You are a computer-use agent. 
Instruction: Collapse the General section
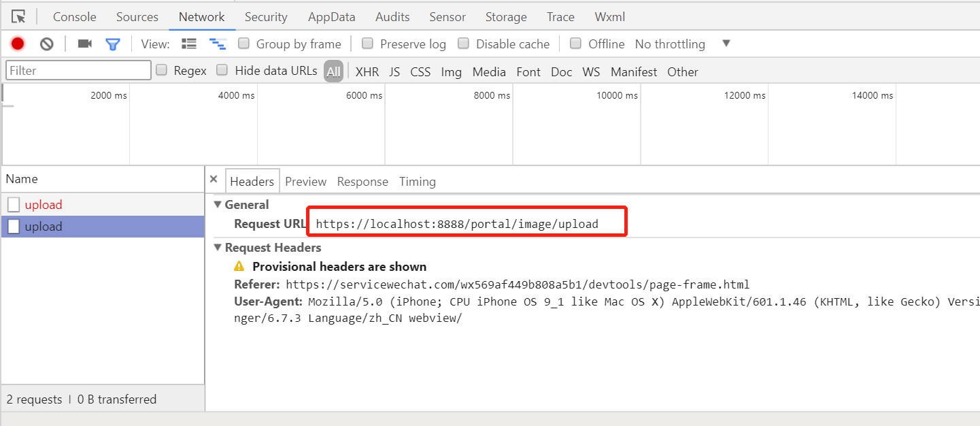point(218,204)
